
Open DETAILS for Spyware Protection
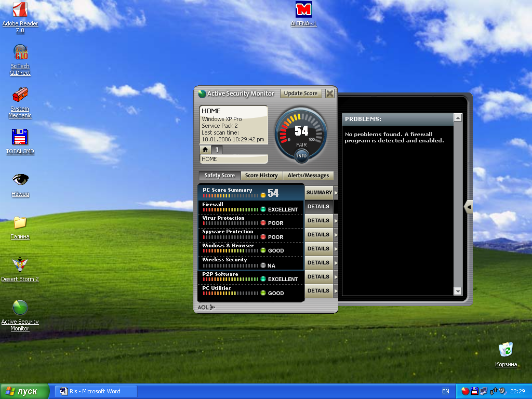(318, 234)
